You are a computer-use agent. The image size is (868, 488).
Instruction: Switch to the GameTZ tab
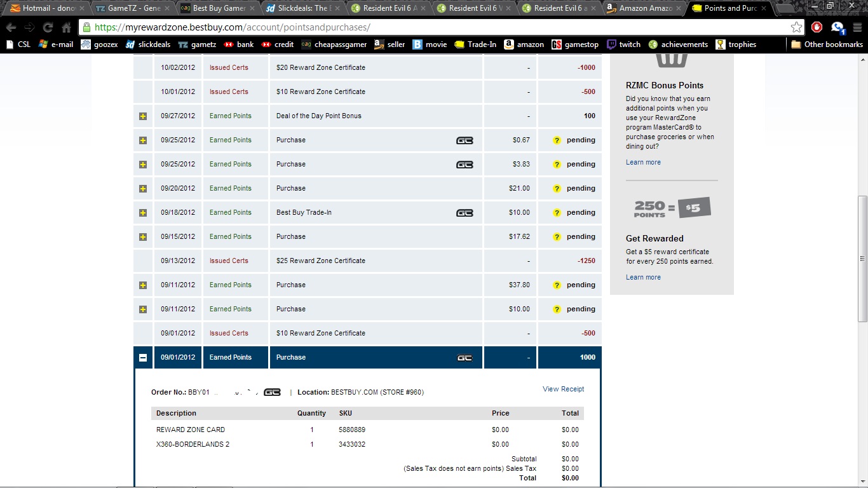pyautogui.click(x=131, y=8)
